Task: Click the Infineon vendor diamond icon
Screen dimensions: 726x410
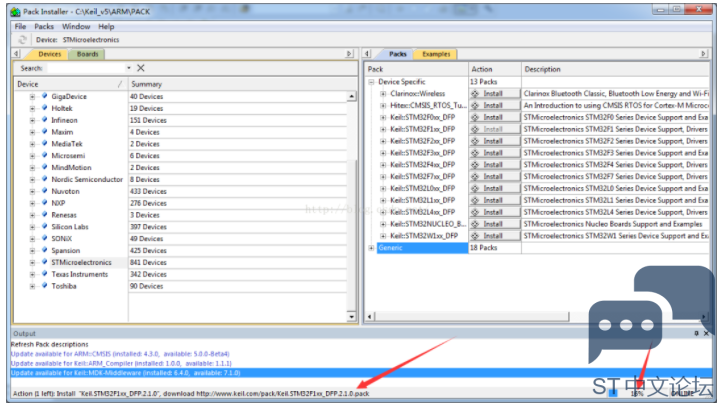Action: click(x=44, y=119)
